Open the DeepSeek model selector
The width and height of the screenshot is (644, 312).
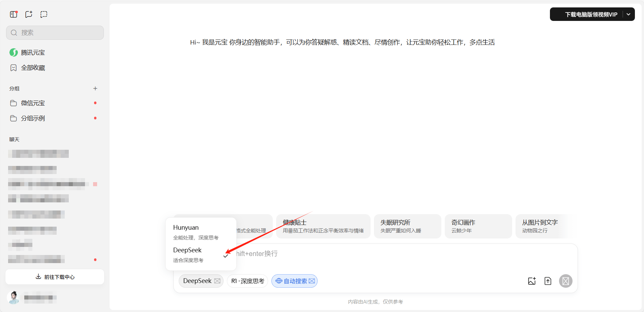tap(201, 281)
